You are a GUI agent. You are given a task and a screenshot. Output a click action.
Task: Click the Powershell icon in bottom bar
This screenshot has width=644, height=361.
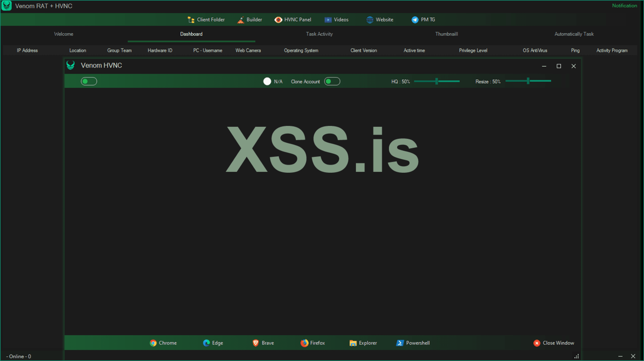click(x=400, y=343)
